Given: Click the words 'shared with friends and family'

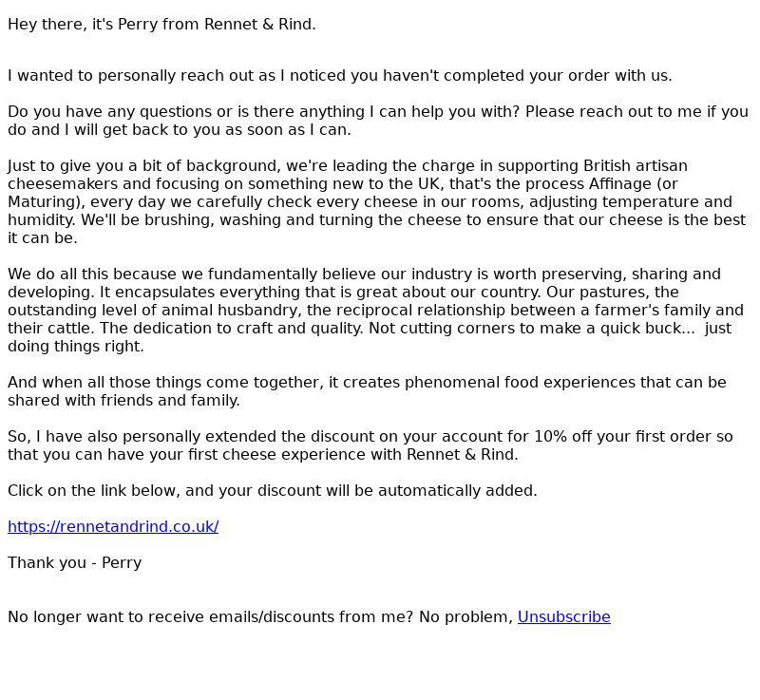Looking at the screenshot, I should coord(123,401).
